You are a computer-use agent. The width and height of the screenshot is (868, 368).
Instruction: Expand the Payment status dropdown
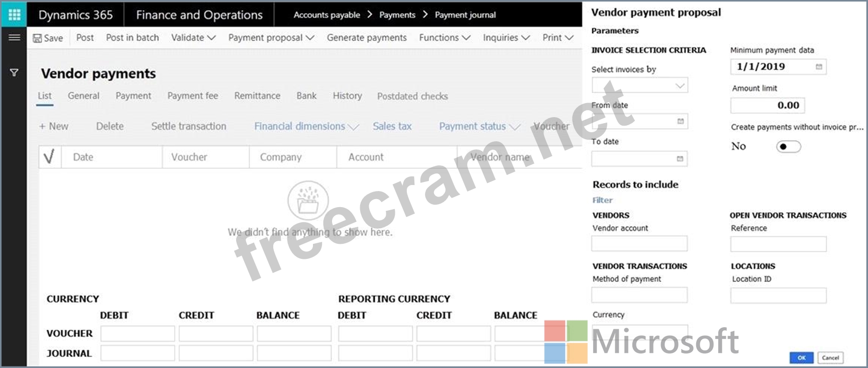479,126
